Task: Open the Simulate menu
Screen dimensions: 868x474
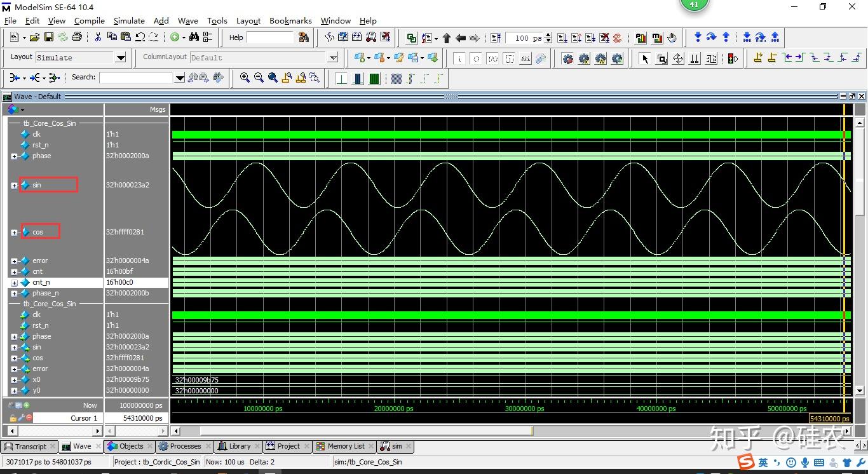Action: pyautogui.click(x=129, y=20)
